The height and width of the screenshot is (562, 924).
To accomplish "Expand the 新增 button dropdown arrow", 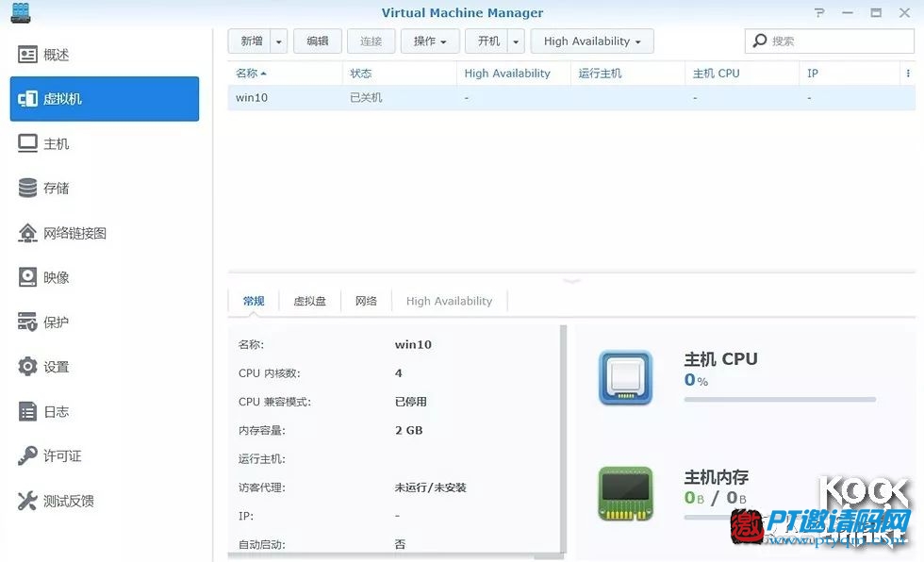I will [x=278, y=41].
